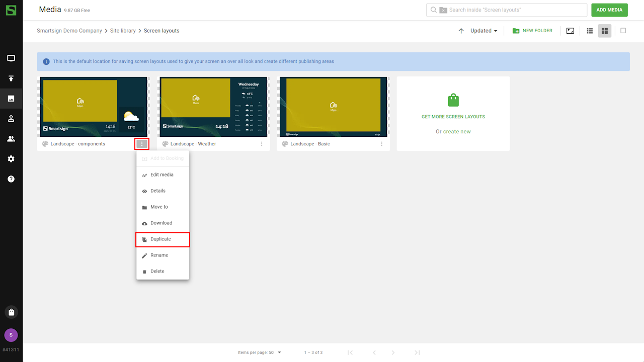Open the Help question mark icon
644x362 pixels.
[x=11, y=179]
